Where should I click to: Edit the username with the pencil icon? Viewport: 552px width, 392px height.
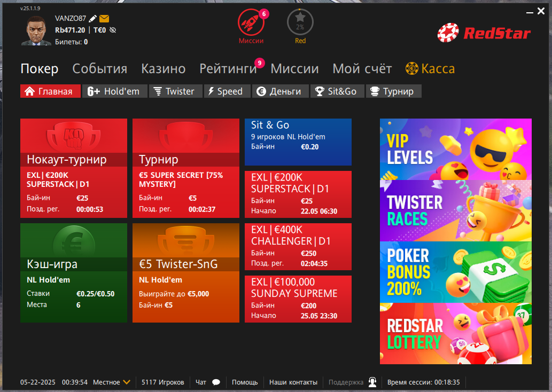(92, 19)
